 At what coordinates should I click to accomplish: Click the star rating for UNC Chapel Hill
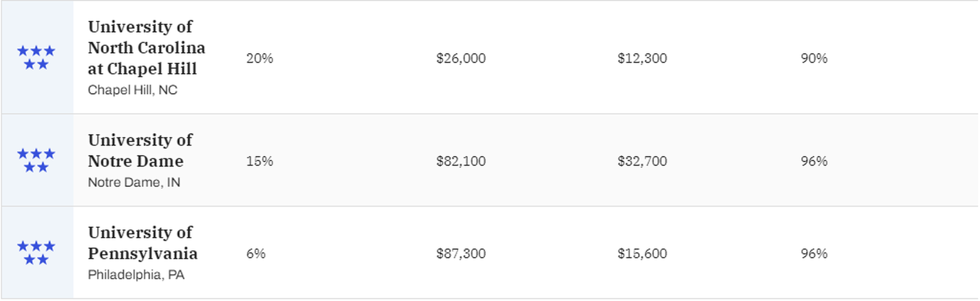coord(36,57)
